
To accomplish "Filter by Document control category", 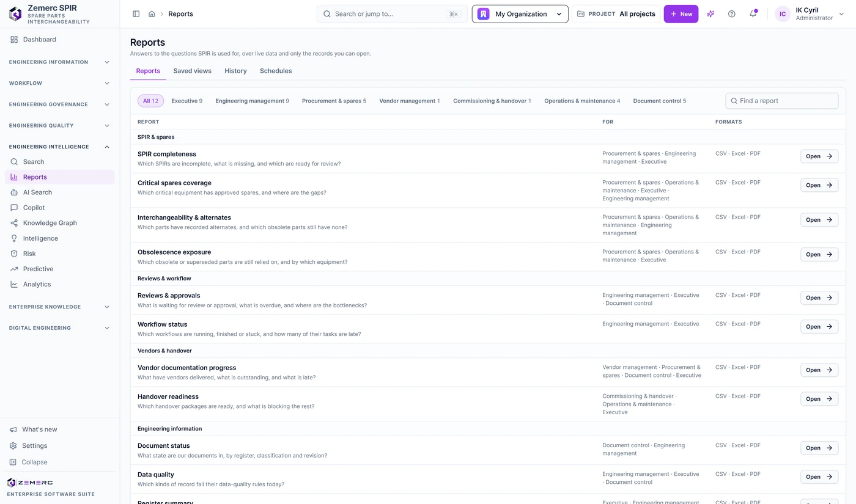I will pyautogui.click(x=660, y=101).
